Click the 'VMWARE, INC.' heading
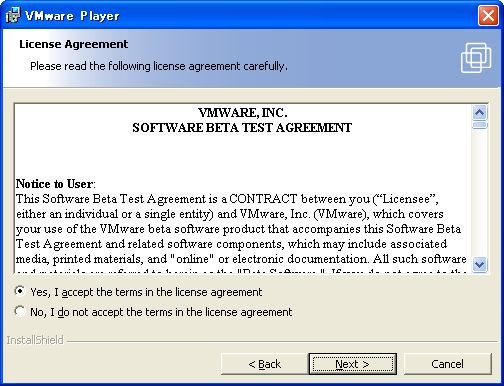Image resolution: width=504 pixels, height=386 pixels. pyautogui.click(x=242, y=113)
